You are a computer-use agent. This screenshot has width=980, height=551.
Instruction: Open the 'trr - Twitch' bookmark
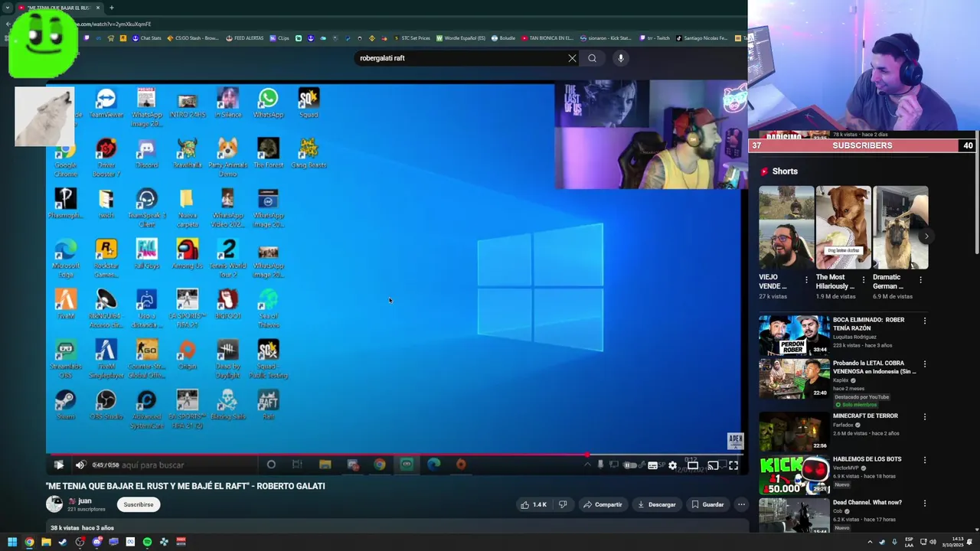654,38
